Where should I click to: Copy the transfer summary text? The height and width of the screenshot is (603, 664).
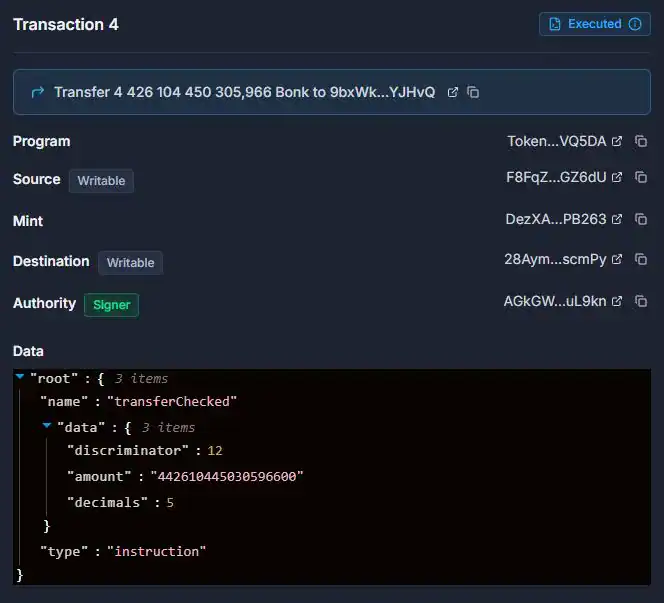tap(473, 92)
